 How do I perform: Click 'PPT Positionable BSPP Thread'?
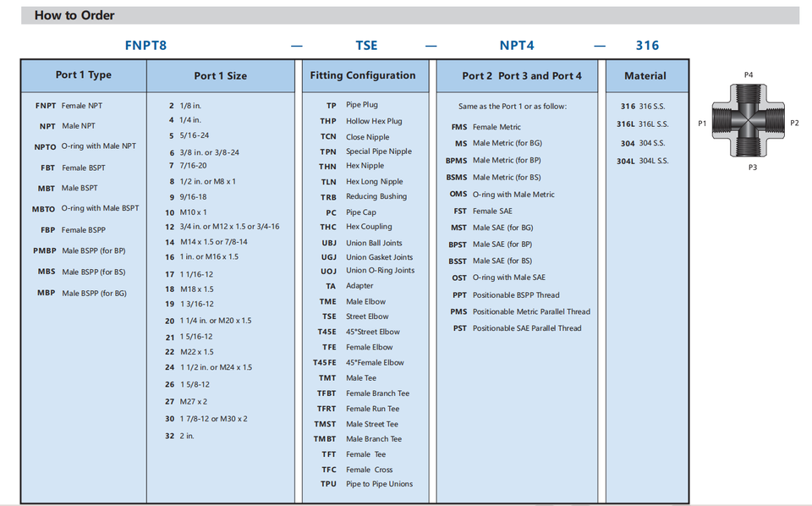[x=506, y=295]
